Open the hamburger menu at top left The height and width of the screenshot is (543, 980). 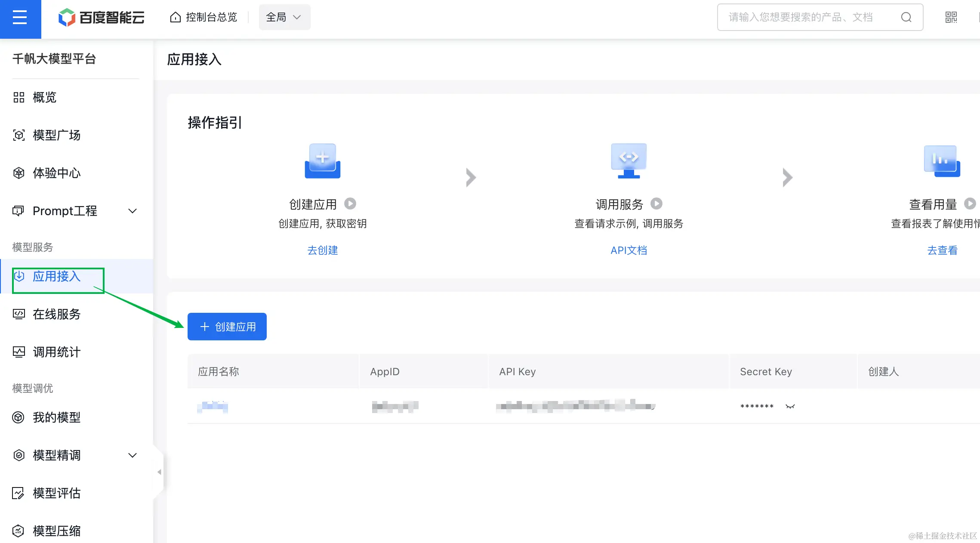(x=20, y=18)
